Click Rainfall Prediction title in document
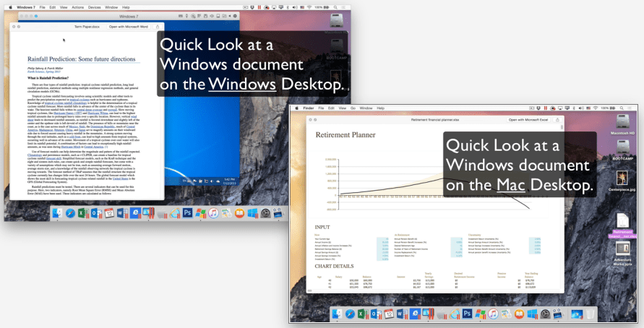The image size is (644, 328). (82, 59)
